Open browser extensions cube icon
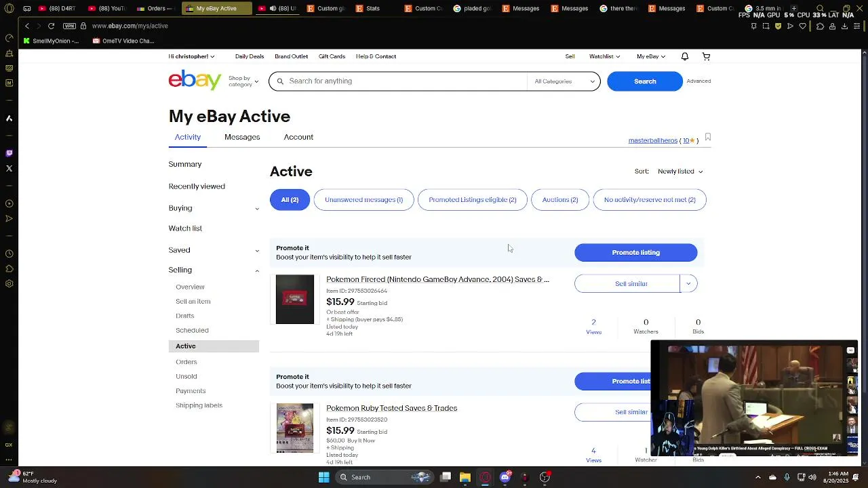This screenshot has width=868, height=488. 820,26
